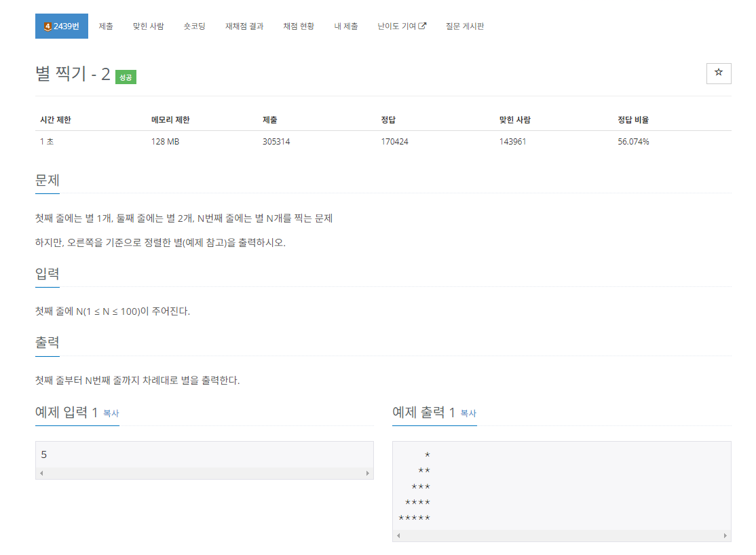Click the 예제 입력 1 heading
The width and height of the screenshot is (756, 555).
coord(67,413)
